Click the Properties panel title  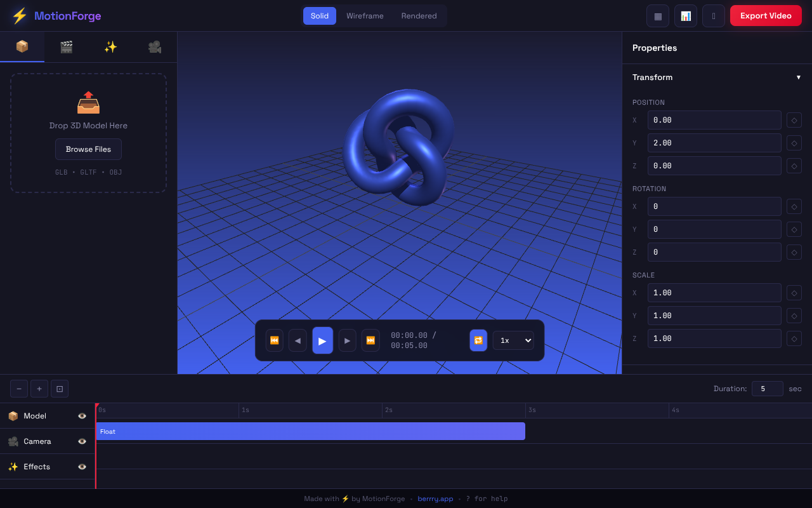pos(655,48)
